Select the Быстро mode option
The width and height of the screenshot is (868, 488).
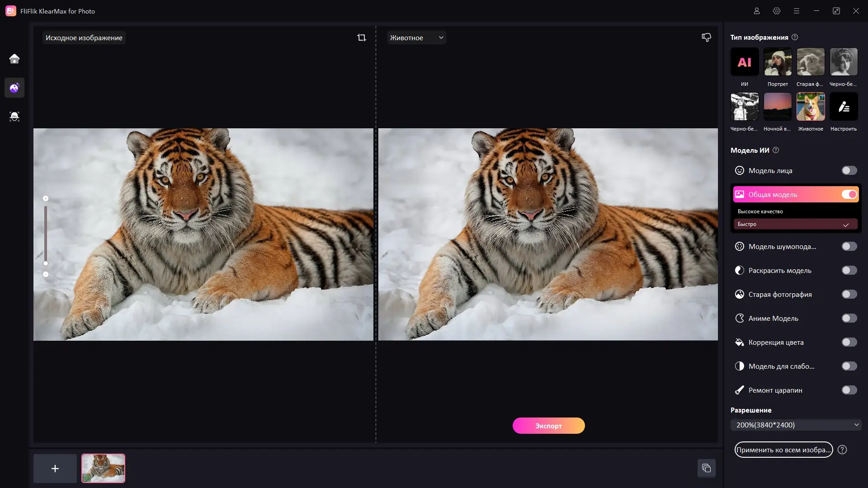795,224
